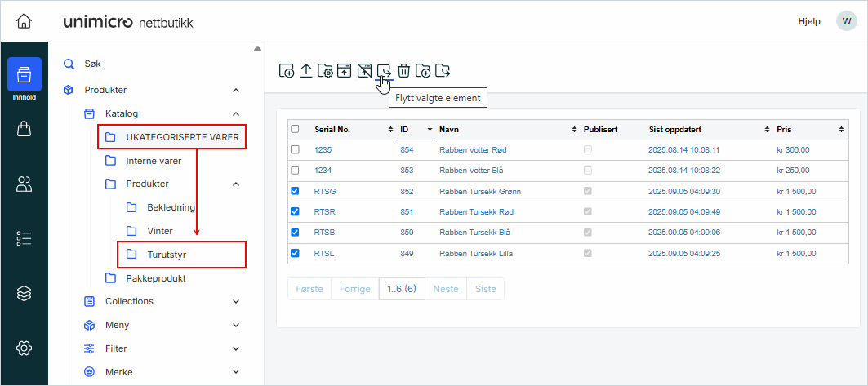
Task: Click the trash delete icon in toolbar
Action: [403, 71]
